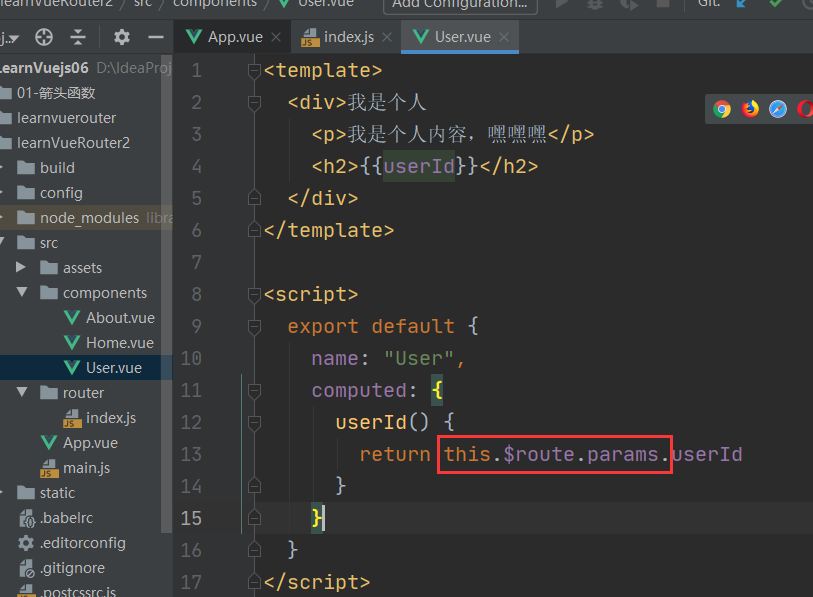Image resolution: width=813 pixels, height=597 pixels.
Task: Click the closing </template> tag text
Action: [x=329, y=230]
